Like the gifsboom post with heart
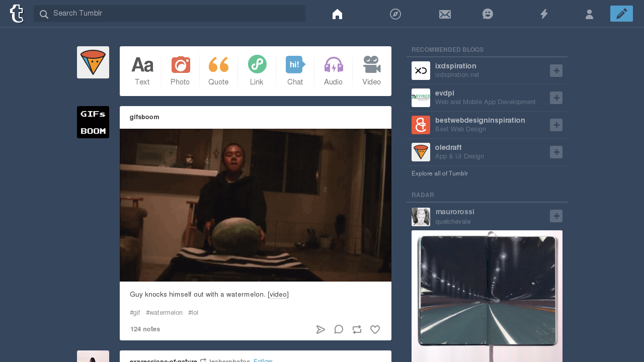Screen dimensions: 644x362 click(375, 330)
